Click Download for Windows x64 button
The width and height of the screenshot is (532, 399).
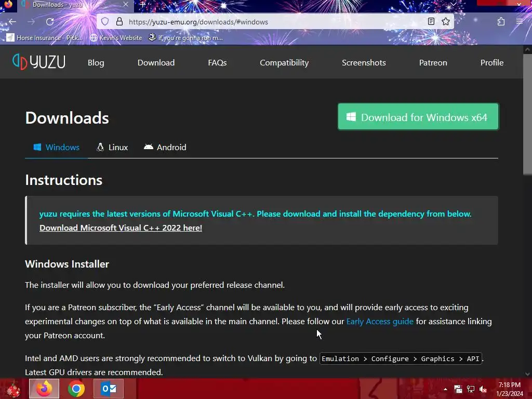418,117
